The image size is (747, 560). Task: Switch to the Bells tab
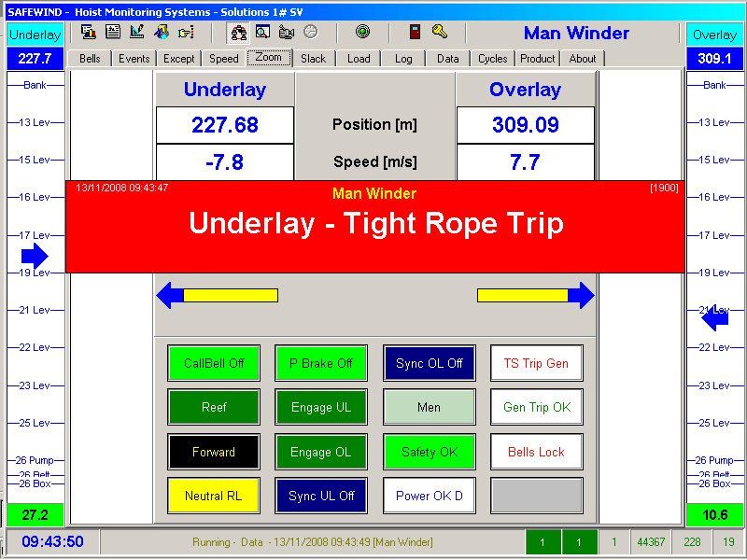click(90, 59)
